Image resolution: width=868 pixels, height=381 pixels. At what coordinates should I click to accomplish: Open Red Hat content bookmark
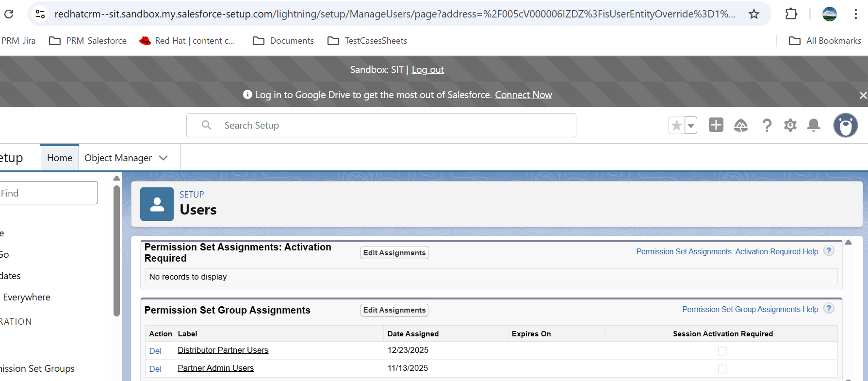pyautogui.click(x=187, y=41)
